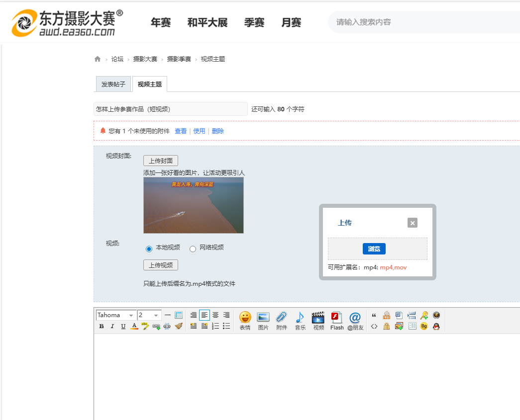Switch to the 发表帖子 tab
This screenshot has height=420, width=520.
click(x=113, y=84)
